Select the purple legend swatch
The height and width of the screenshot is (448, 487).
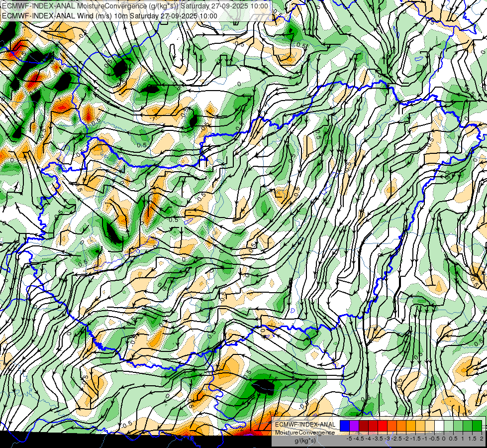354,426
